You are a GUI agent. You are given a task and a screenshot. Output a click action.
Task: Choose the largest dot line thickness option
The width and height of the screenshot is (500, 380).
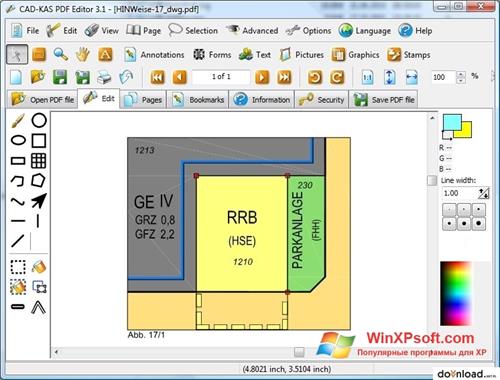478,223
